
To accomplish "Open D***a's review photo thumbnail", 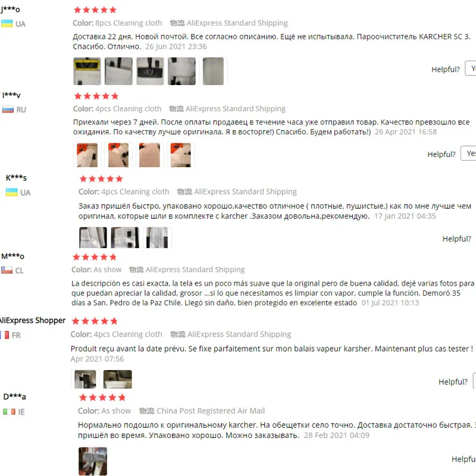I will [93, 461].
